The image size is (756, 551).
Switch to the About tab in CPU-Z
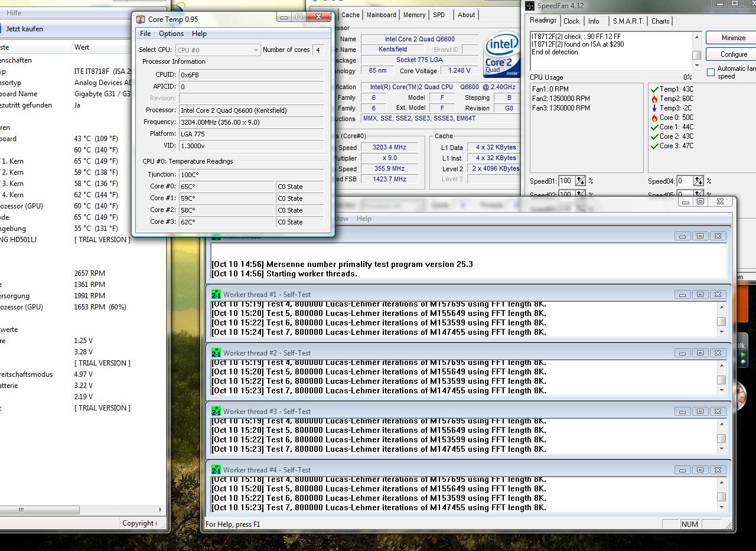pos(466,15)
